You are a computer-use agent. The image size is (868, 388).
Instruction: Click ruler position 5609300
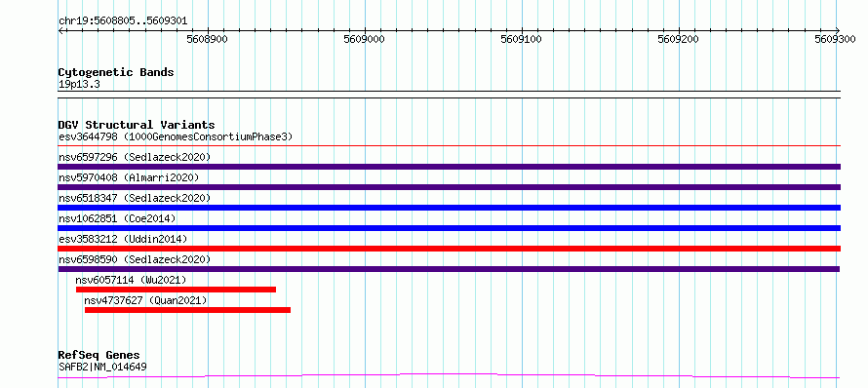pyautogui.click(x=836, y=39)
